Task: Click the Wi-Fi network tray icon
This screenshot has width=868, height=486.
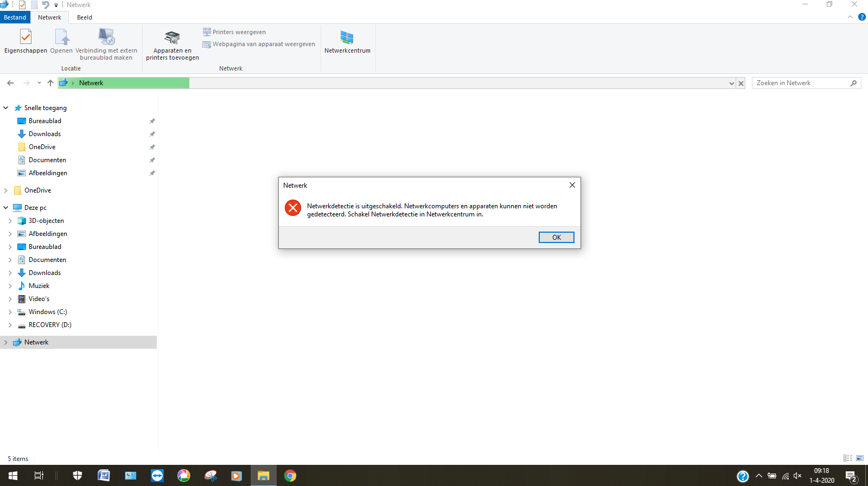Action: (785, 476)
